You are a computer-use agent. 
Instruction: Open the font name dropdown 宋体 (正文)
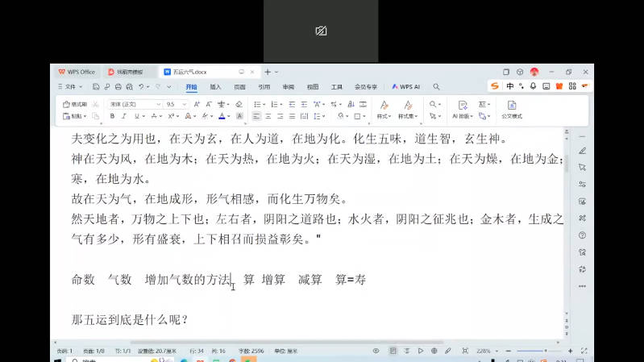coord(132,104)
